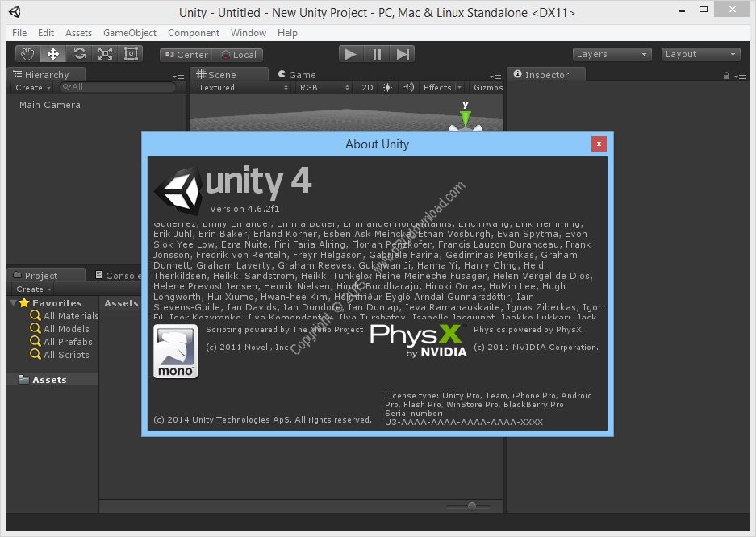
Task: Pause the game playback
Action: pyautogui.click(x=377, y=54)
